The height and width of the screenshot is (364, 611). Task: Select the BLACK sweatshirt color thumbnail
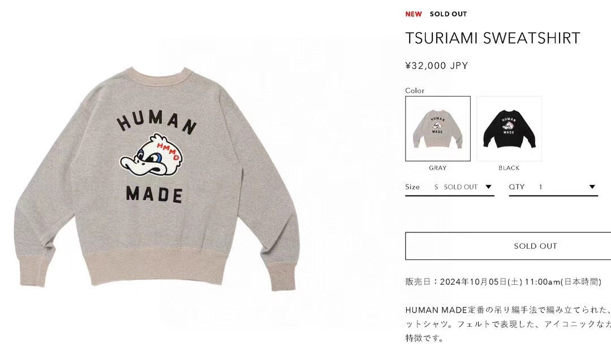(509, 128)
